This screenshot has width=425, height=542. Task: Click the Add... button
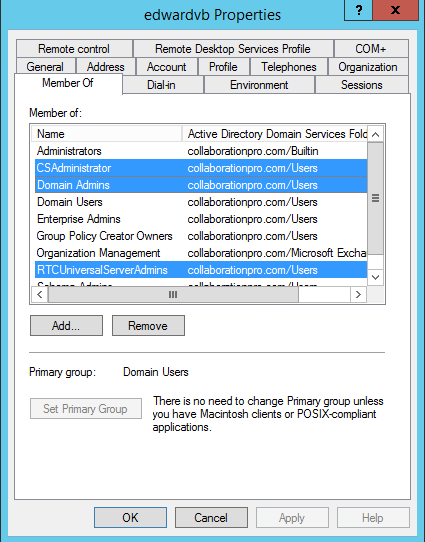click(x=66, y=325)
